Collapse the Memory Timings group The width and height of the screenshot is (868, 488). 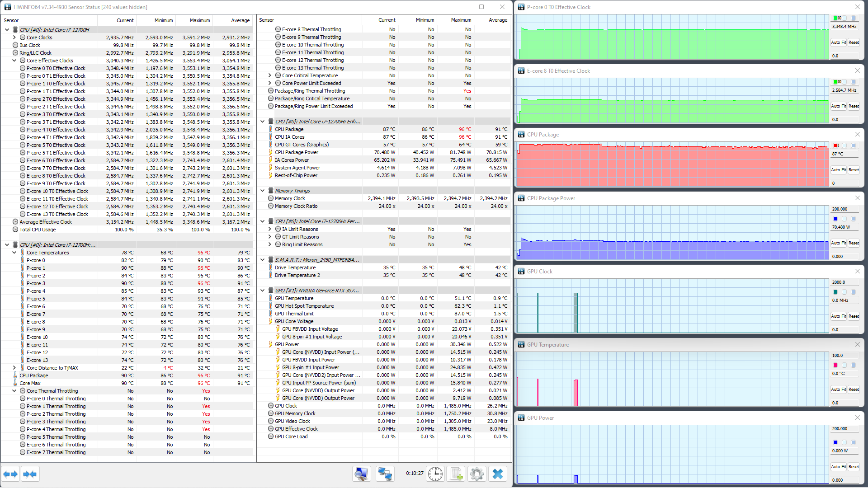click(x=262, y=191)
